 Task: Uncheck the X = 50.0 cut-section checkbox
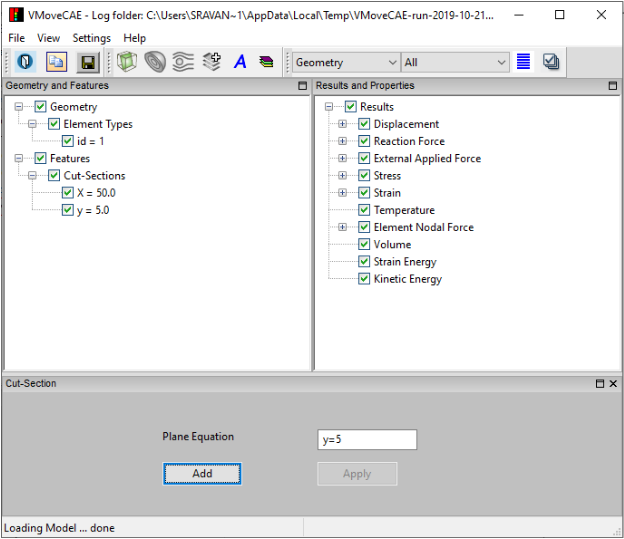coord(68,193)
